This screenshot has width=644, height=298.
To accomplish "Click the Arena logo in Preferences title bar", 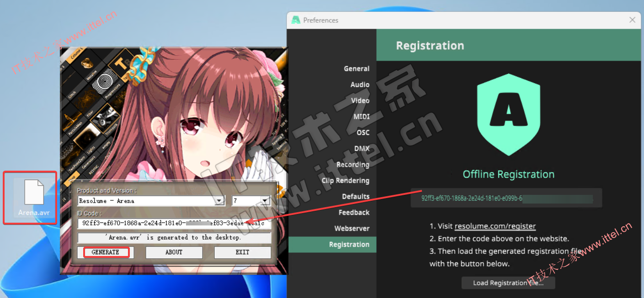I will coord(296,20).
